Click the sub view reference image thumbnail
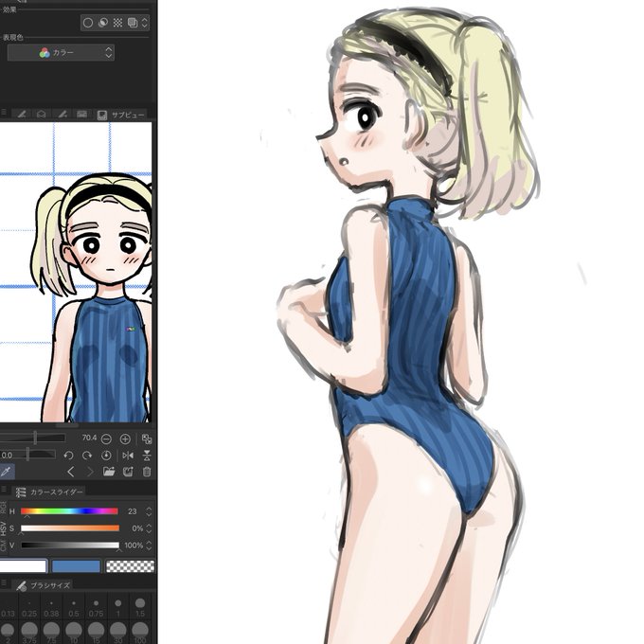 pyautogui.click(x=76, y=272)
